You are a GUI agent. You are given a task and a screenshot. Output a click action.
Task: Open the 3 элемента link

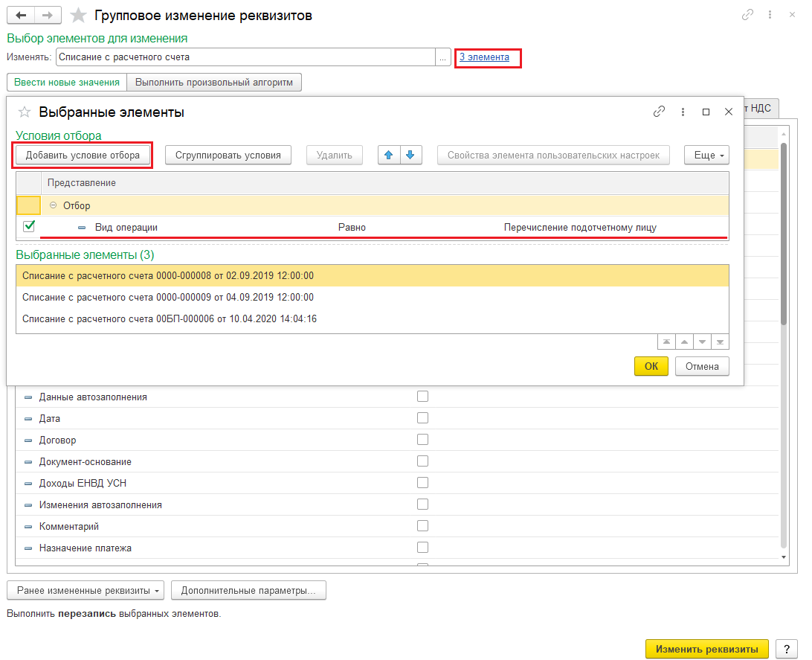484,57
